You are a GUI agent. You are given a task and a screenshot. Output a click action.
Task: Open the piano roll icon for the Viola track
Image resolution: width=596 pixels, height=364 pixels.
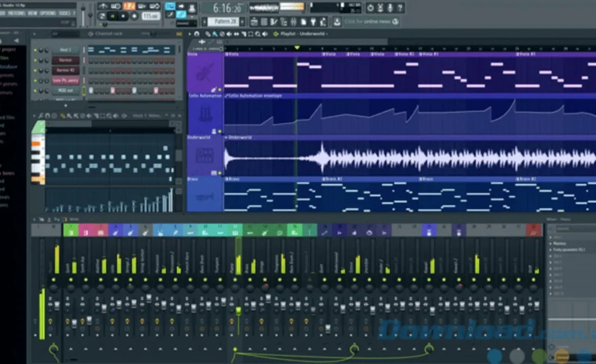(213, 88)
